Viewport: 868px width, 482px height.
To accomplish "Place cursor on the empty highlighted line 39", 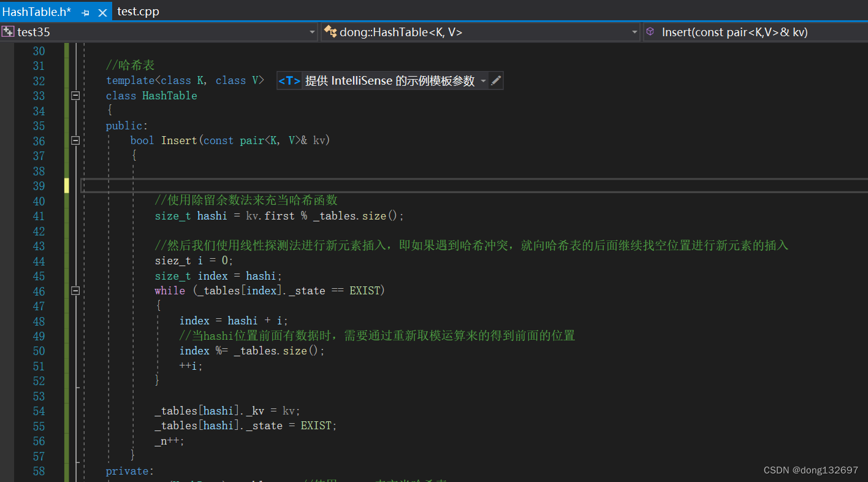I will pyautogui.click(x=474, y=186).
